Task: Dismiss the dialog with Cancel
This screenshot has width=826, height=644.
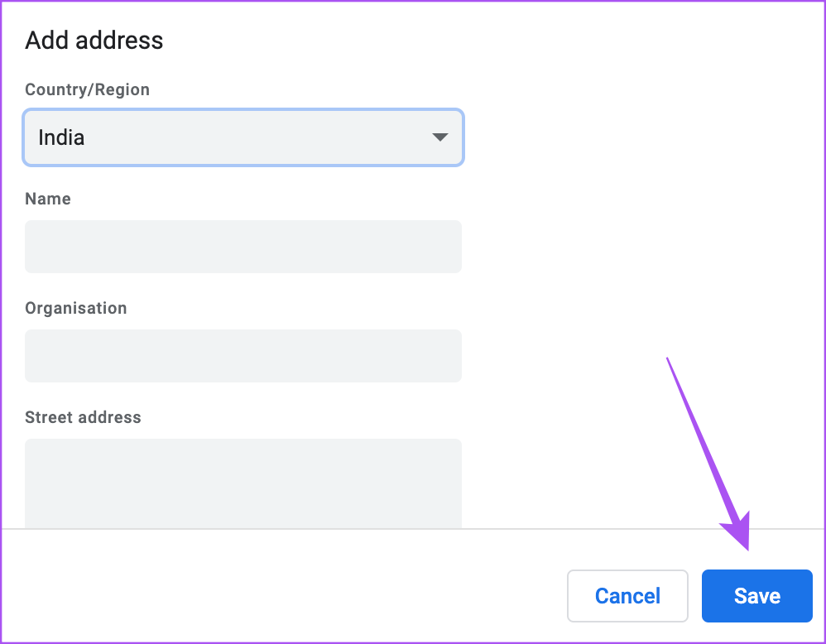Action: [627, 595]
